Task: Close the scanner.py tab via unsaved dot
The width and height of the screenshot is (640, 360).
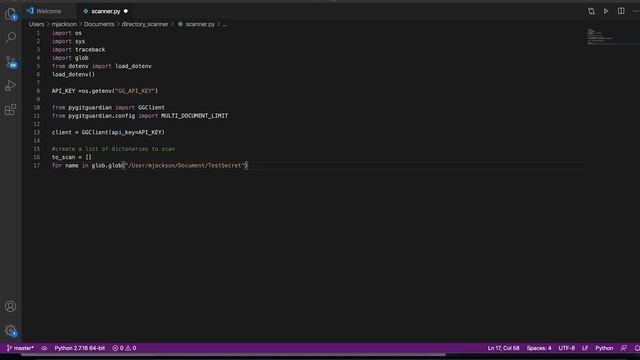Action: point(126,11)
